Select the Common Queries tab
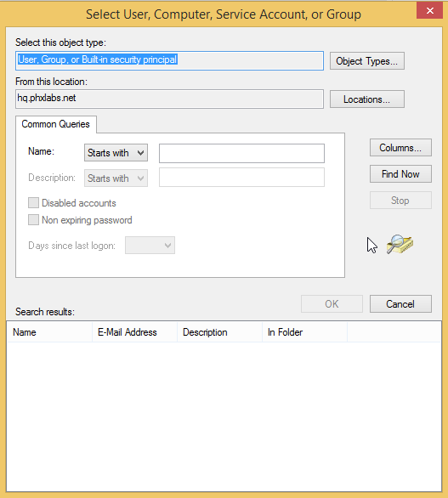 [x=56, y=124]
